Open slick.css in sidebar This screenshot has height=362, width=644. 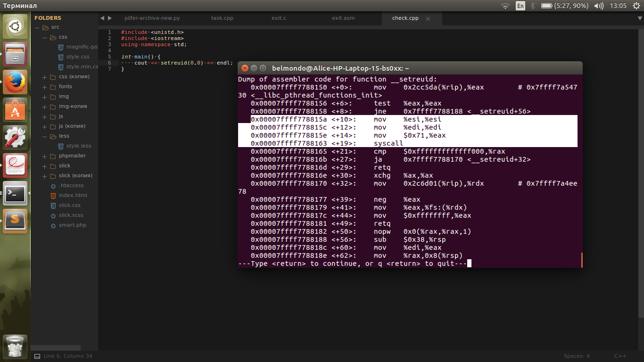tap(70, 205)
